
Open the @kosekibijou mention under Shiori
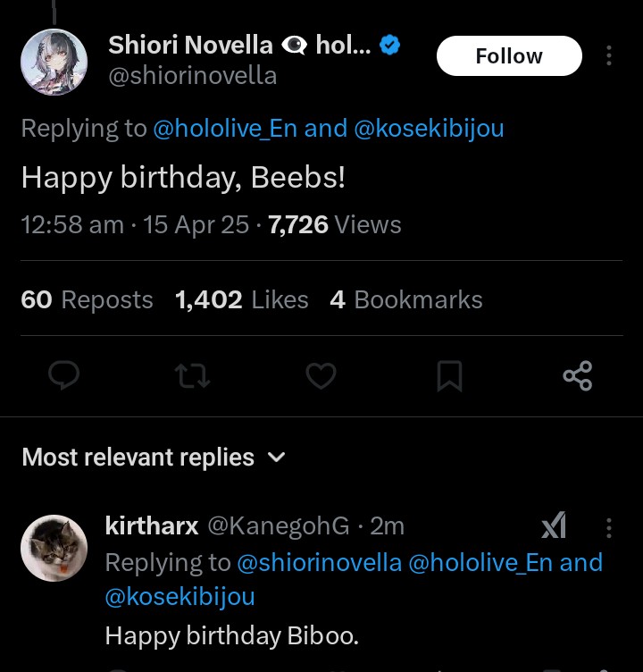tap(429, 129)
